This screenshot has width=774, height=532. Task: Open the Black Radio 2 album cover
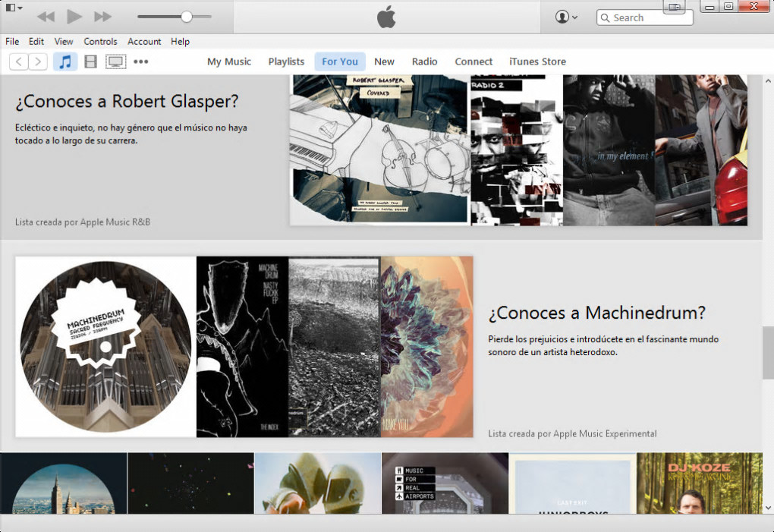pyautogui.click(x=516, y=150)
